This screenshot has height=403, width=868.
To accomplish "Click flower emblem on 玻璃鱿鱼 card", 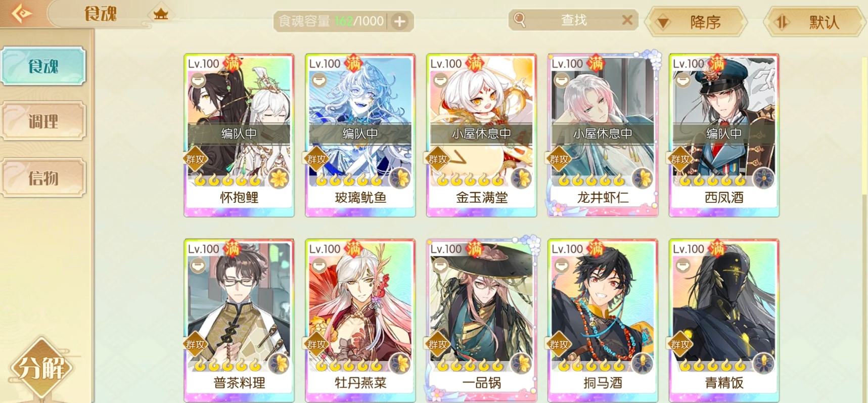I will [400, 178].
